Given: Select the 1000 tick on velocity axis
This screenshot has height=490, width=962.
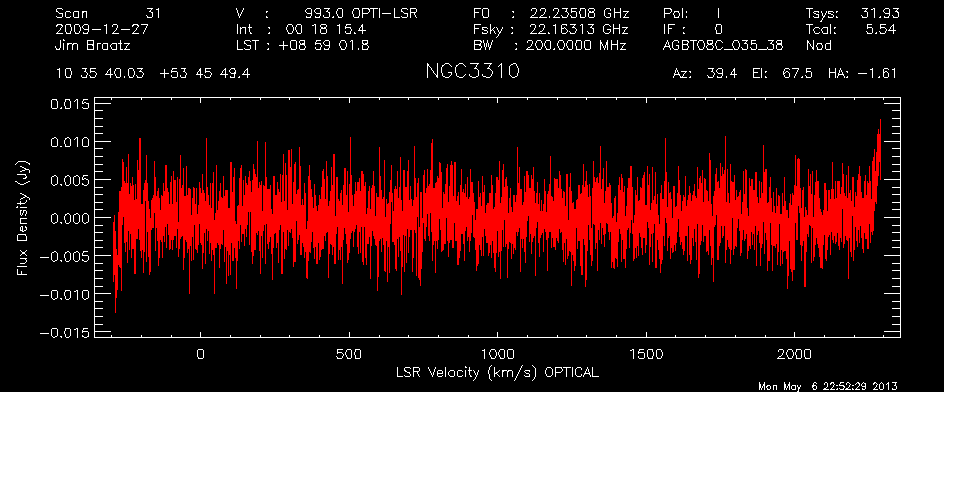Looking at the screenshot, I should pos(497,354).
